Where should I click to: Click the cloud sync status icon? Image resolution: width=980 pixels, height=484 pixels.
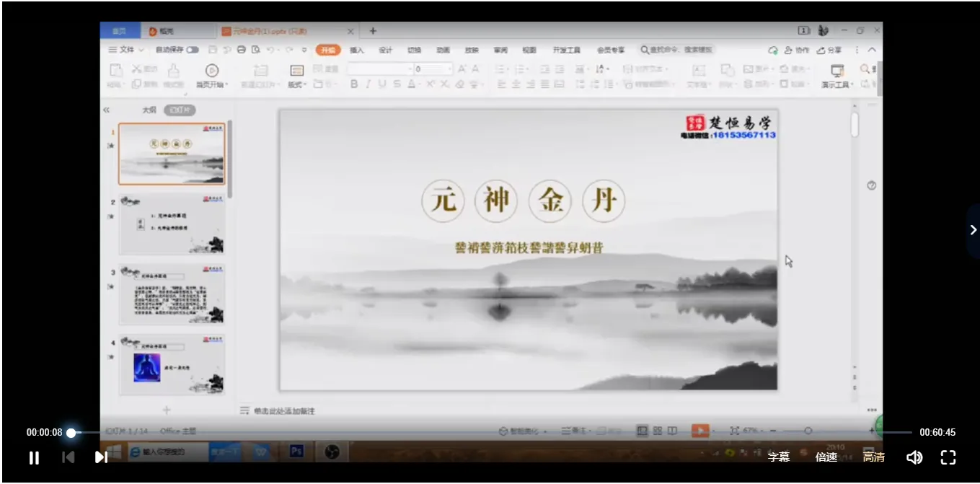[773, 50]
